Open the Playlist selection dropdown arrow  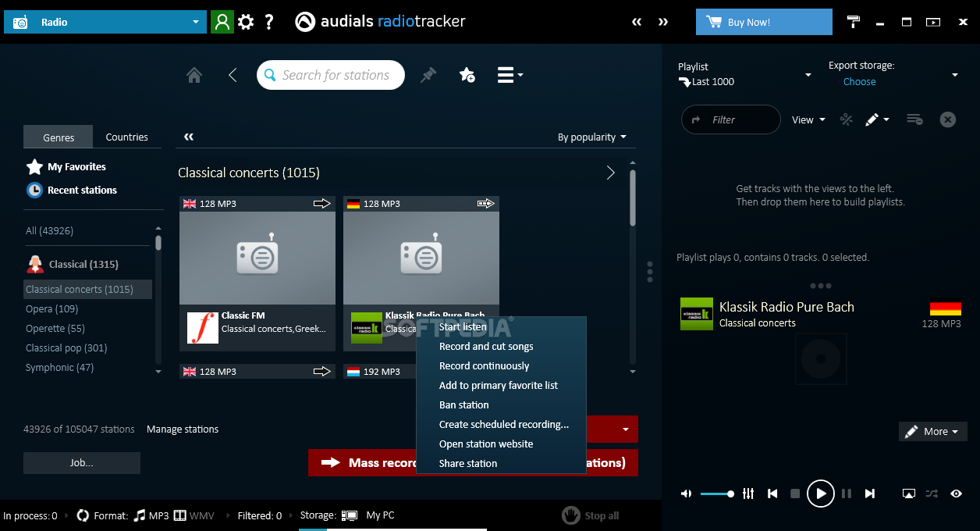point(808,76)
